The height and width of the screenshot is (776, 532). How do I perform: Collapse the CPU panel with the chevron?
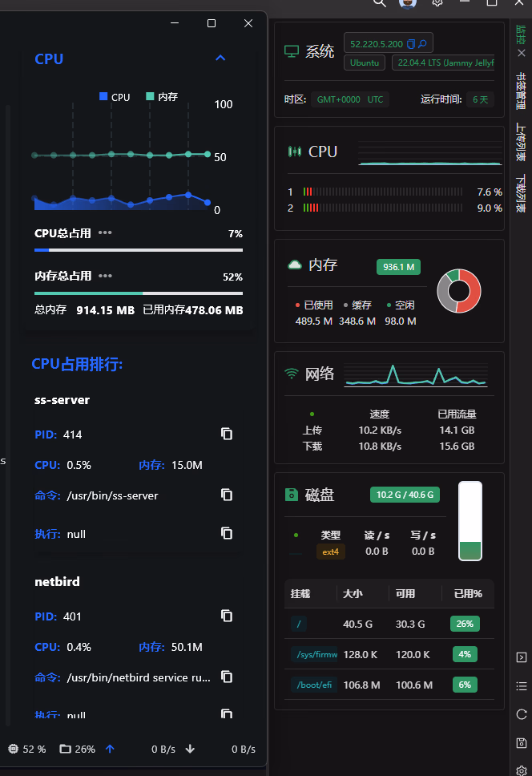coord(221,58)
